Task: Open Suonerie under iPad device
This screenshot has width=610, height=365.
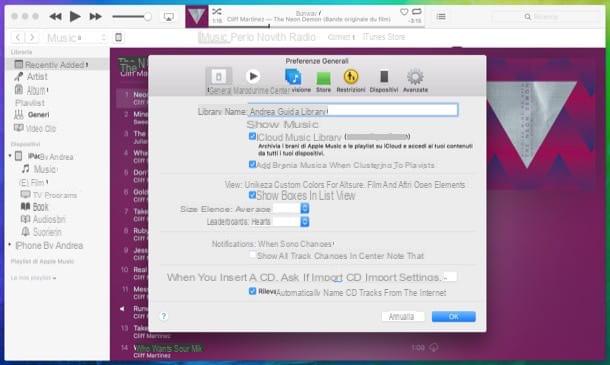Action: (47, 232)
